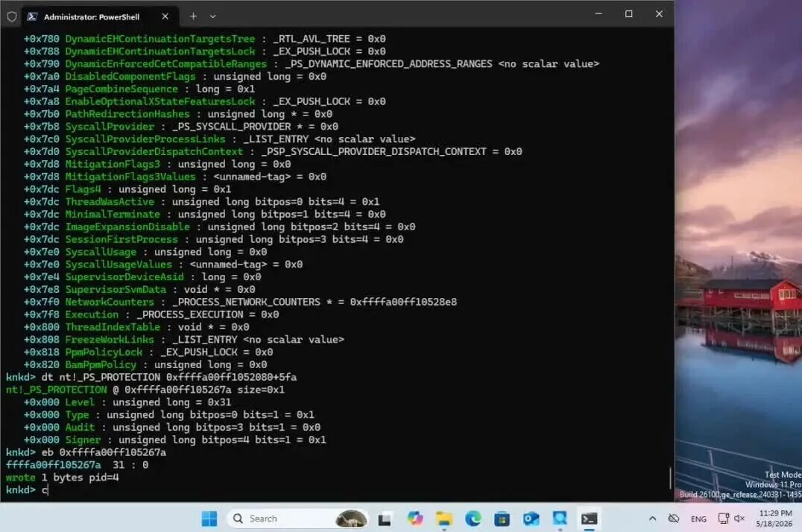Screen dimensions: 802x532
Task: Click the BamPpmPolicy field name
Action: 101,365
